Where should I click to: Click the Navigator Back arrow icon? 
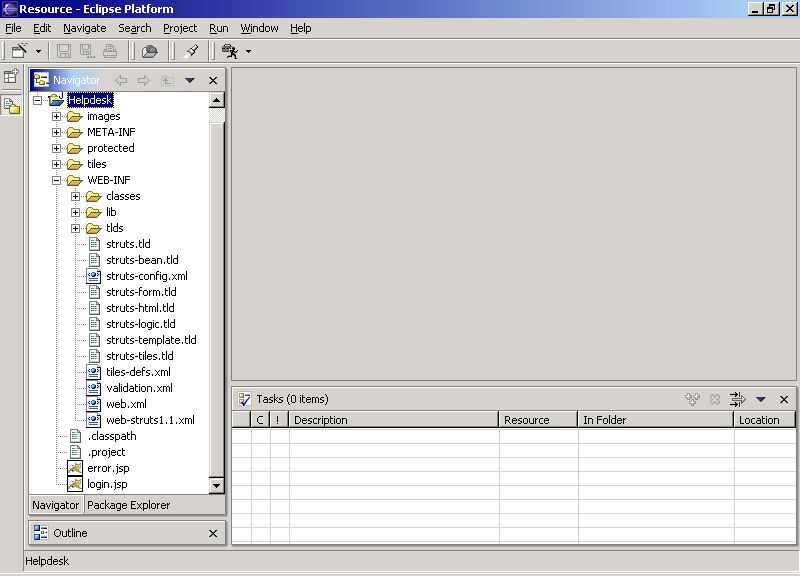click(121, 80)
